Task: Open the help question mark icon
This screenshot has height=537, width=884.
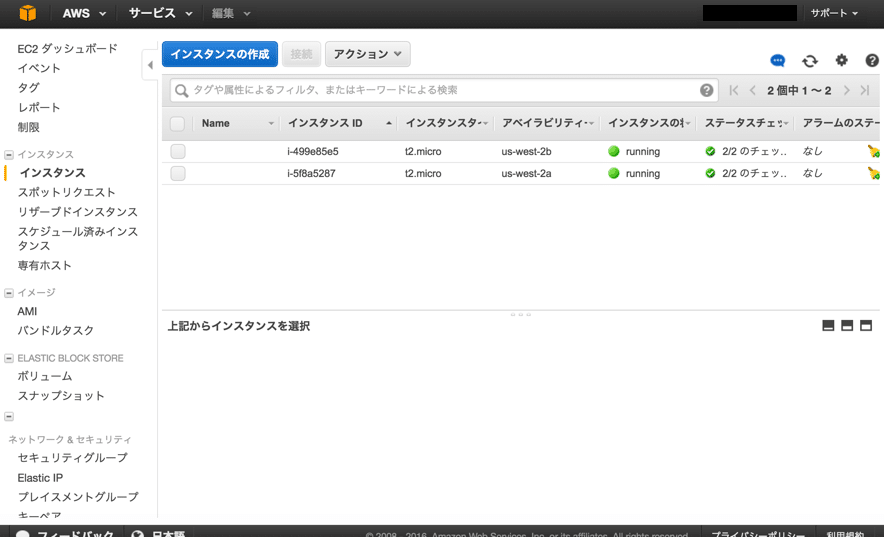Action: click(872, 60)
